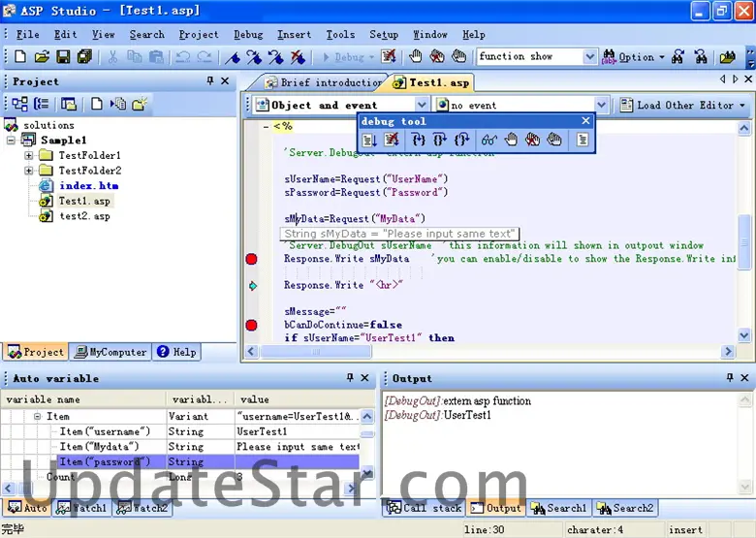756x538 pixels.
Task: Click the step into braces icon in debug tool
Action: point(419,140)
